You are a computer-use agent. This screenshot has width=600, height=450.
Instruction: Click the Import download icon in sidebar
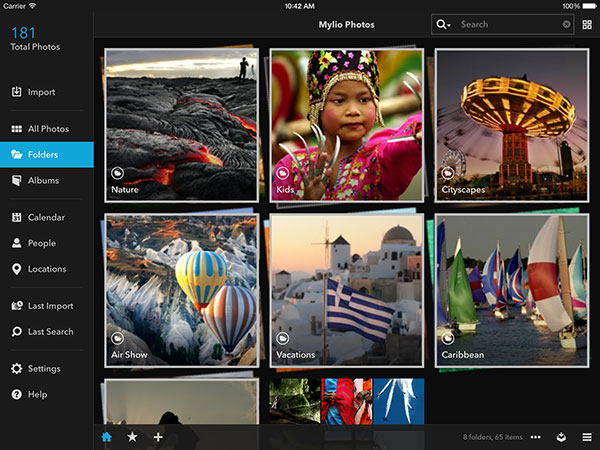click(16, 92)
